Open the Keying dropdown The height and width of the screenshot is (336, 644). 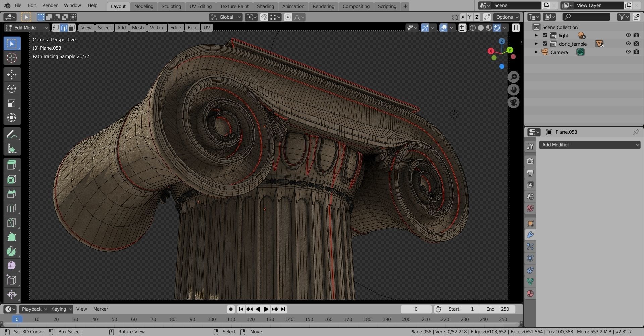[61, 309]
